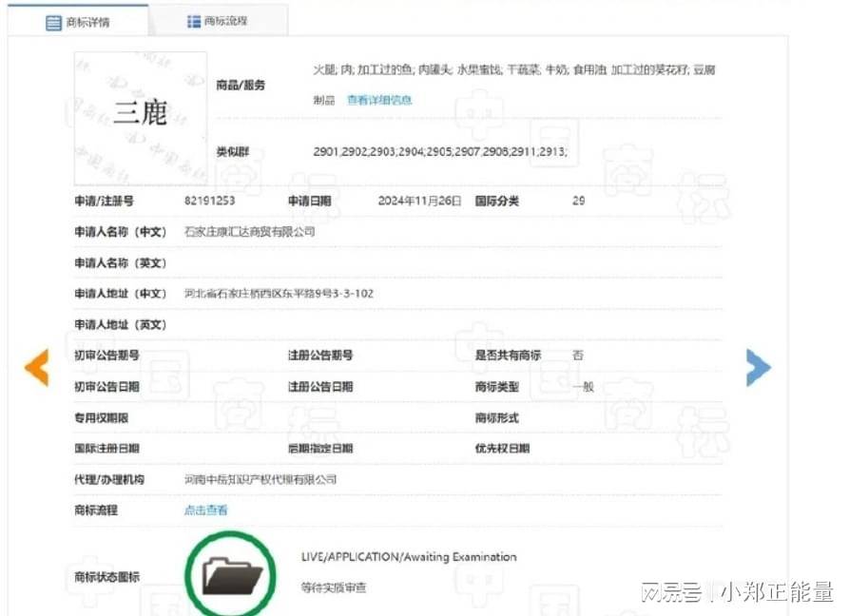The image size is (849, 616).
Task: Select the applicant address in 河北省石家庄
Action: pos(279,294)
